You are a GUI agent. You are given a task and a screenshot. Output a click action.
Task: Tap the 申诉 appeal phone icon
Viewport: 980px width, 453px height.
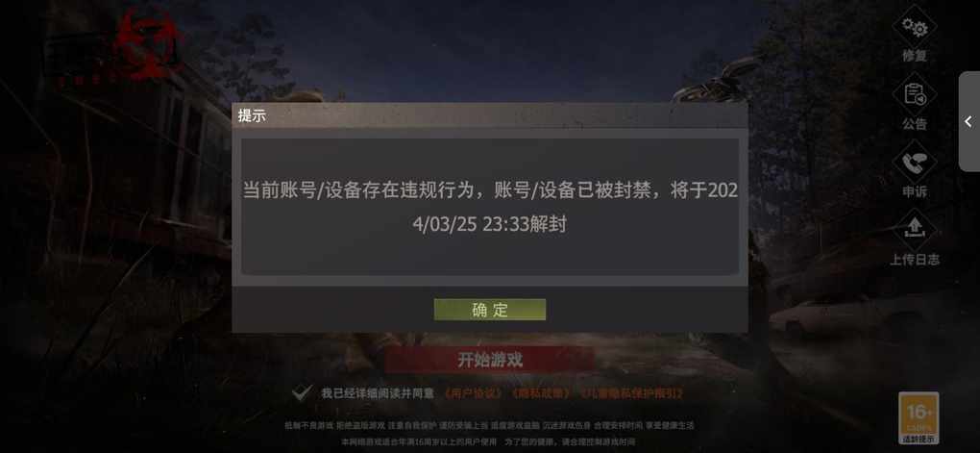click(915, 162)
